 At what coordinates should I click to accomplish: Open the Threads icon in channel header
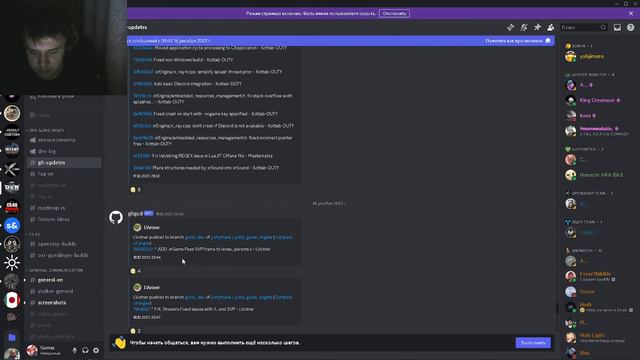point(510,27)
